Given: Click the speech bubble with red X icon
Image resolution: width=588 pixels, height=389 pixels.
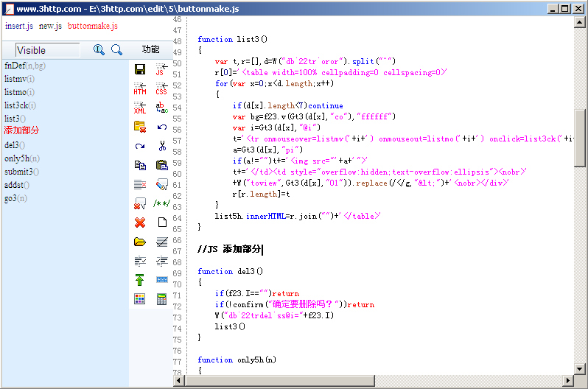Looking at the screenshot, I should click(x=140, y=203).
